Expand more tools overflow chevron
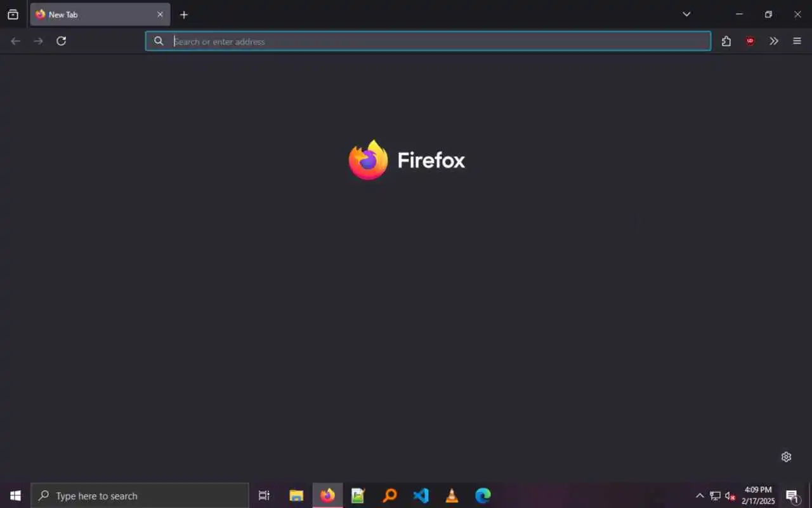Screen dimensions: 812x508 (774, 41)
